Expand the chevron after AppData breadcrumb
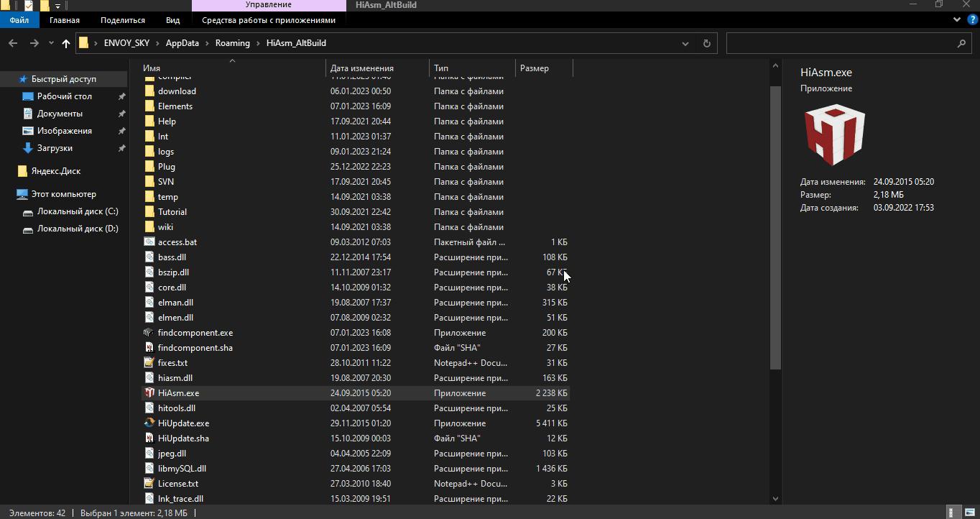The height and width of the screenshot is (519, 980). (207, 43)
